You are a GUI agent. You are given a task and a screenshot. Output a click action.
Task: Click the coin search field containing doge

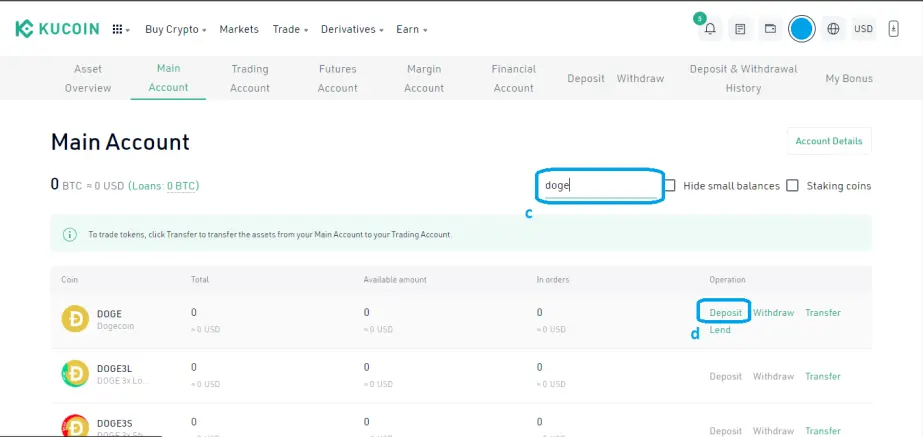click(600, 186)
